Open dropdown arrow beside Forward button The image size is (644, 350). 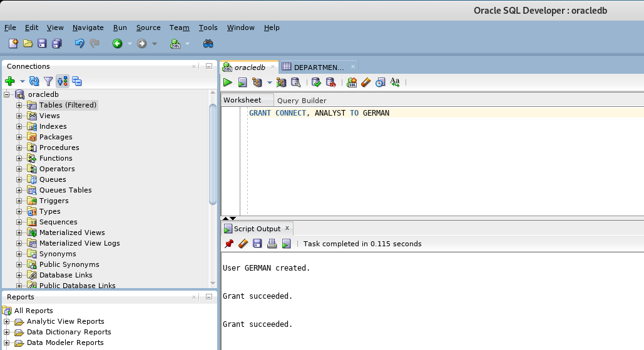155,44
